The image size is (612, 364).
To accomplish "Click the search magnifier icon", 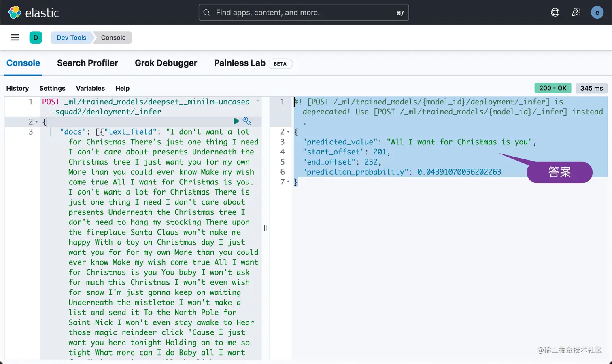I will click(x=206, y=13).
